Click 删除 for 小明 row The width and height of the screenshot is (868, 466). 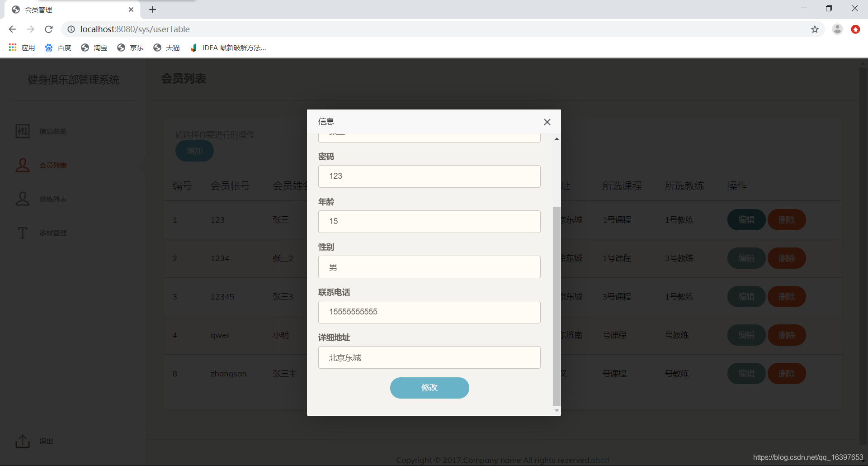point(787,335)
